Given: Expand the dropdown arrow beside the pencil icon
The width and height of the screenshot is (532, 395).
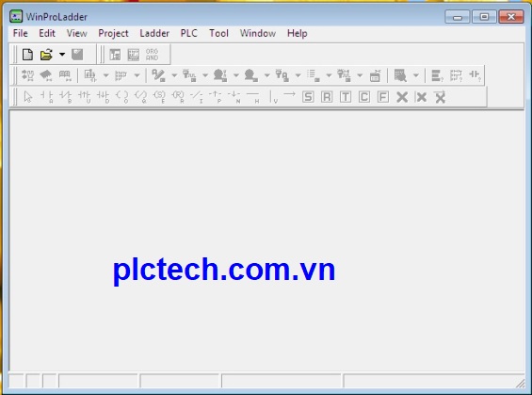Looking at the screenshot, I should (x=174, y=75).
